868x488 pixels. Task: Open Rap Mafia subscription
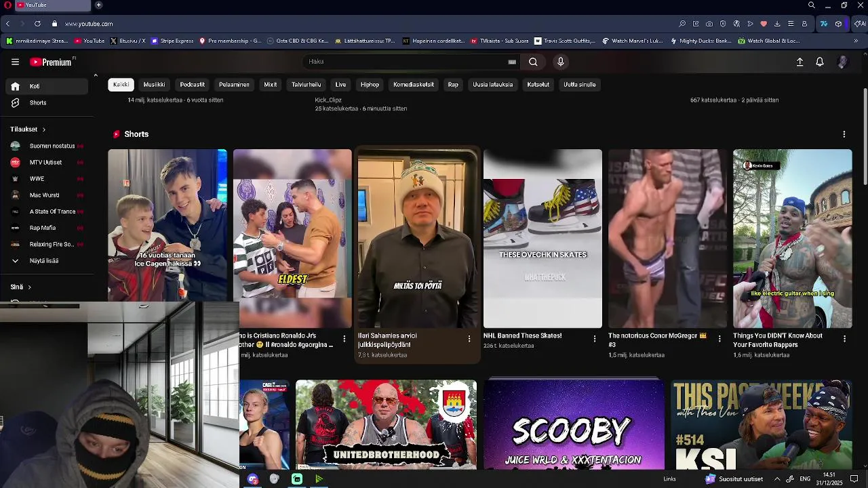coord(47,228)
